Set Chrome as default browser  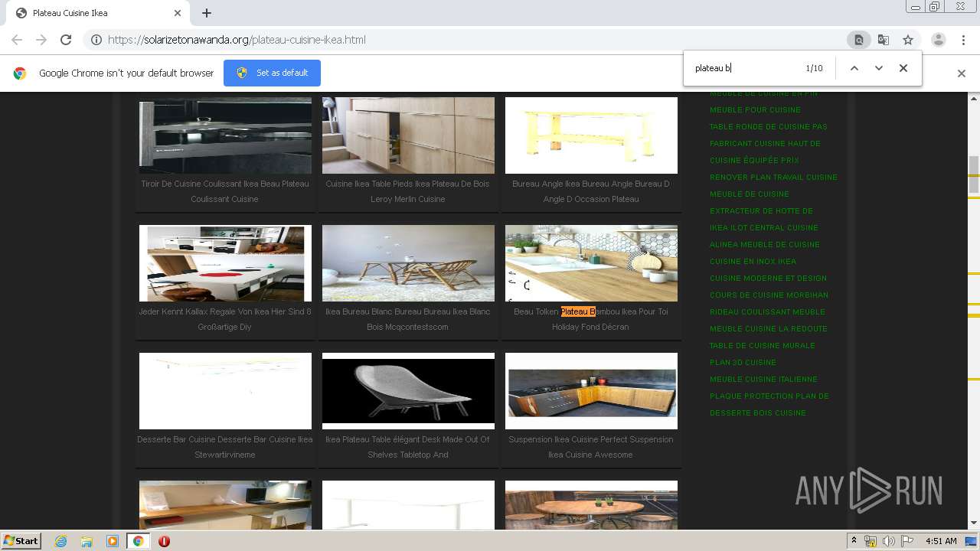(x=272, y=73)
